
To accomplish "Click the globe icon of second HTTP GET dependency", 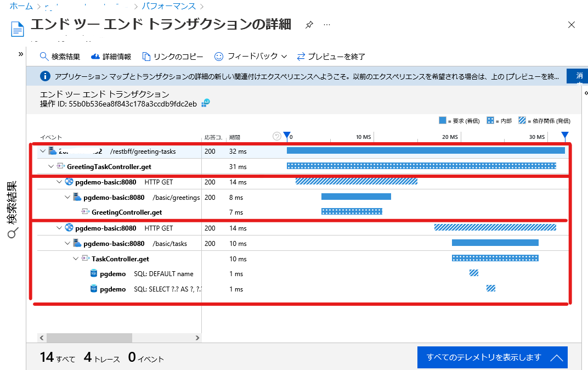I will pos(69,227).
